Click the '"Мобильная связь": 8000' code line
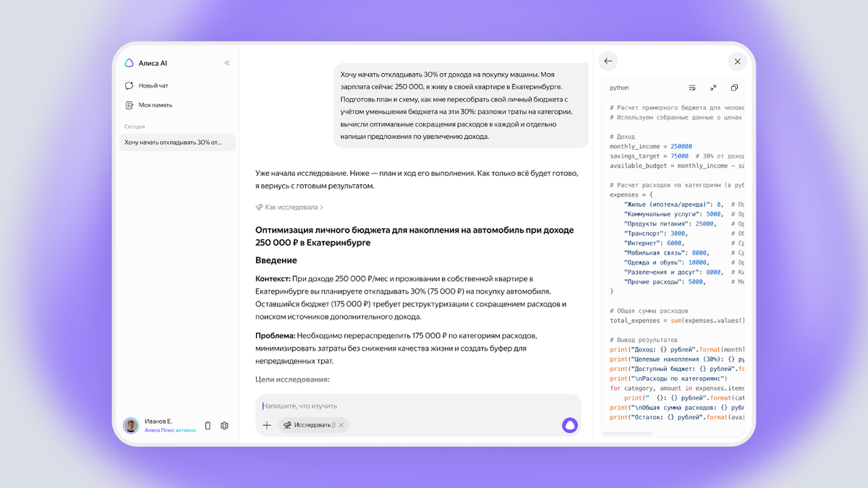The image size is (868, 488). coord(666,253)
